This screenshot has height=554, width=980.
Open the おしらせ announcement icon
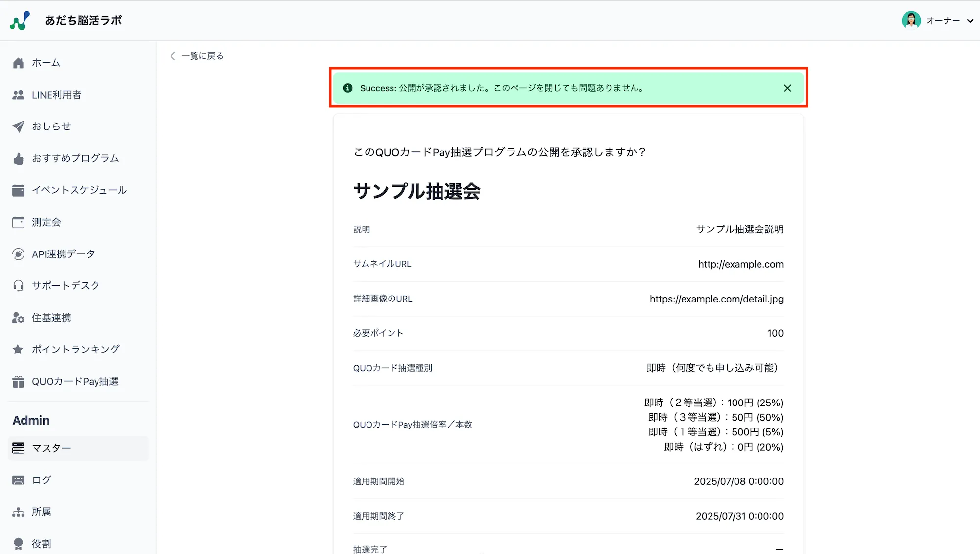18,126
